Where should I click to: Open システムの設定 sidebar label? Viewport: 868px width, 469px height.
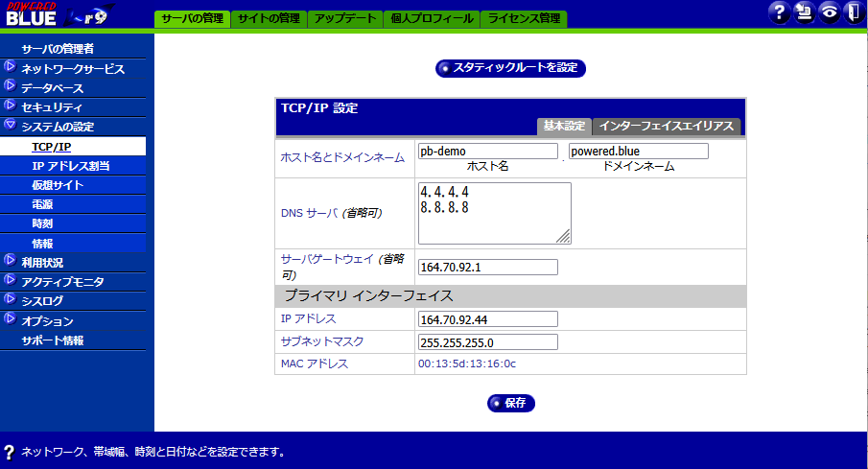coord(58,127)
